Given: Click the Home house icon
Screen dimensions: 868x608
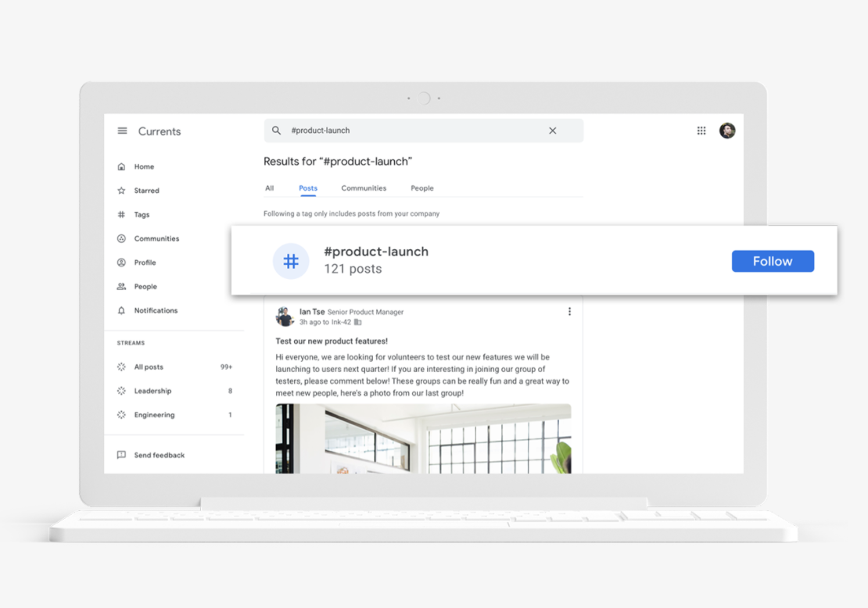Looking at the screenshot, I should click(x=121, y=166).
